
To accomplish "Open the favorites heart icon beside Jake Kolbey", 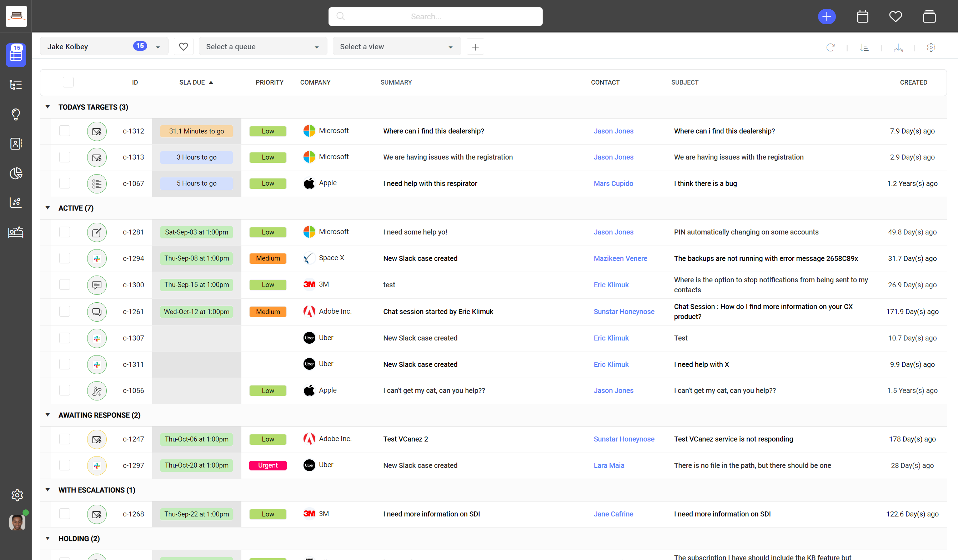I will 183,46.
